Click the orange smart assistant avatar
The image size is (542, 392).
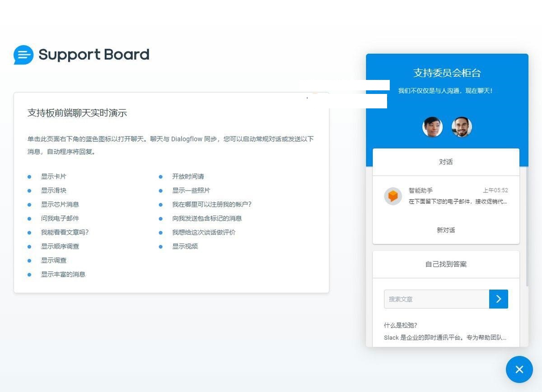[x=392, y=196]
